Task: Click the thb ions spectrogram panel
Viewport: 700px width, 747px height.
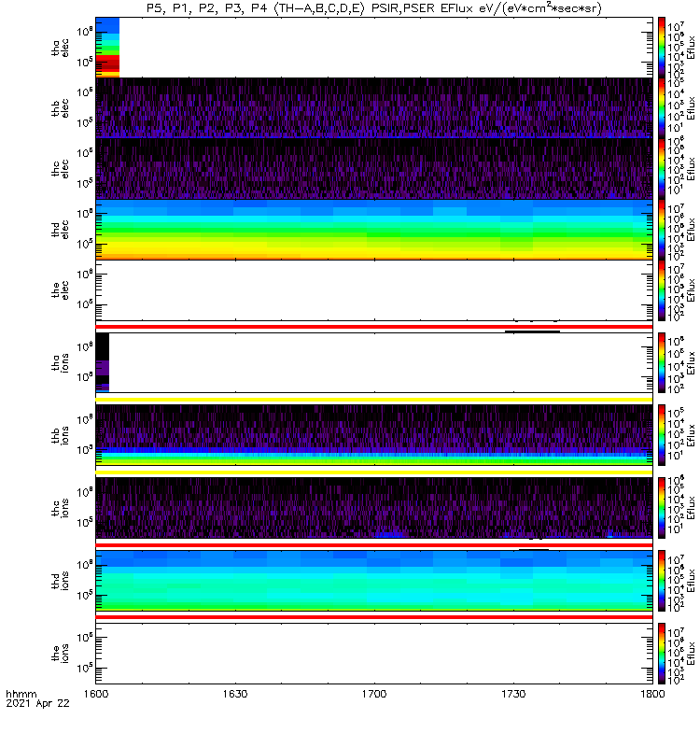Action: 374,435
